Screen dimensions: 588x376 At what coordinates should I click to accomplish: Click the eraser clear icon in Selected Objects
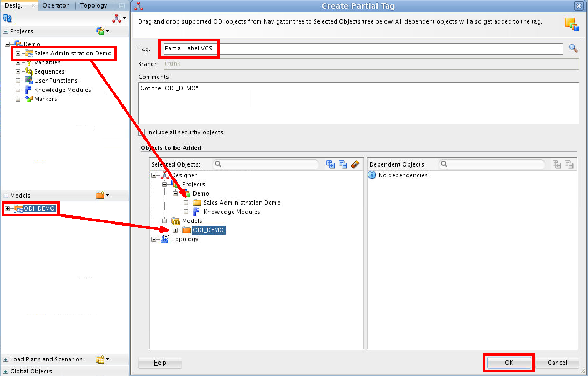click(355, 164)
